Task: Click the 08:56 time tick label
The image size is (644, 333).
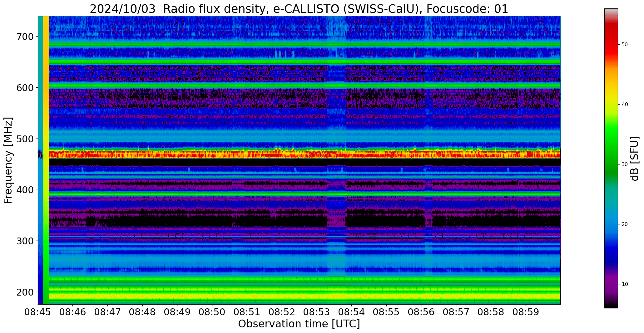Action: (421, 312)
